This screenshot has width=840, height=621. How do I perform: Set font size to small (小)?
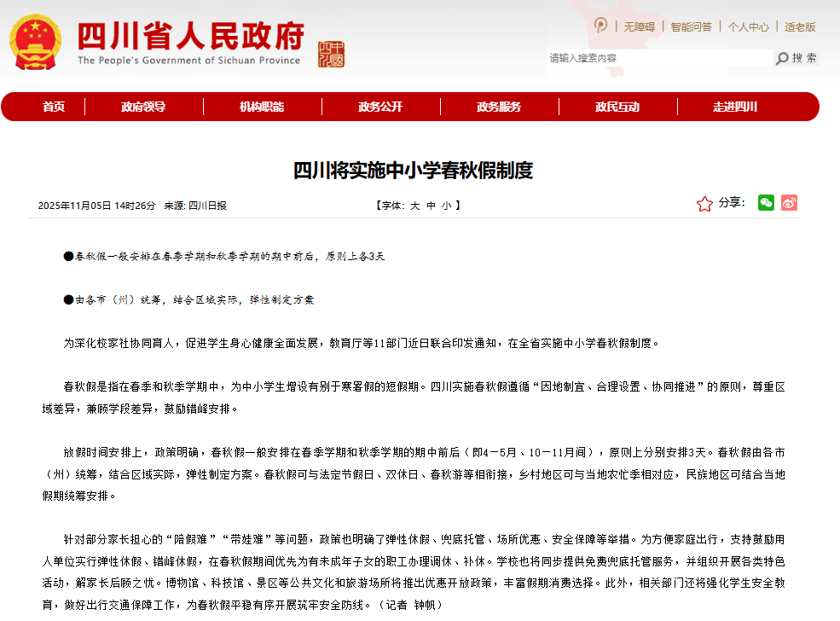pos(446,206)
